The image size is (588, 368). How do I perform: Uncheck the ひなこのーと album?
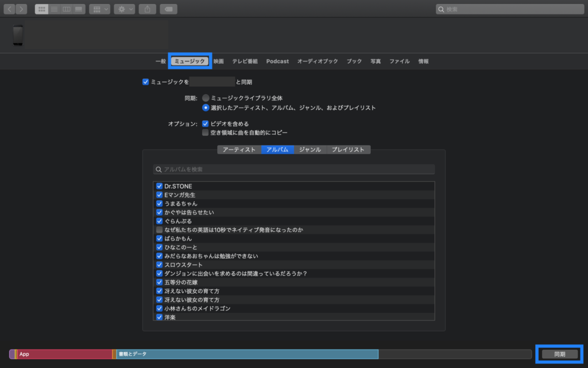click(x=160, y=247)
